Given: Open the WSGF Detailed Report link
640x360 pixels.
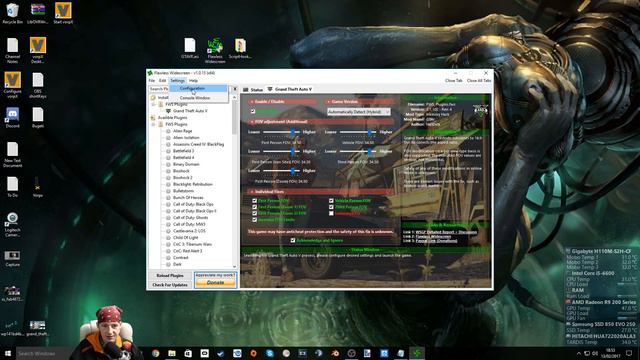Looking at the screenshot, I should point(446,232).
